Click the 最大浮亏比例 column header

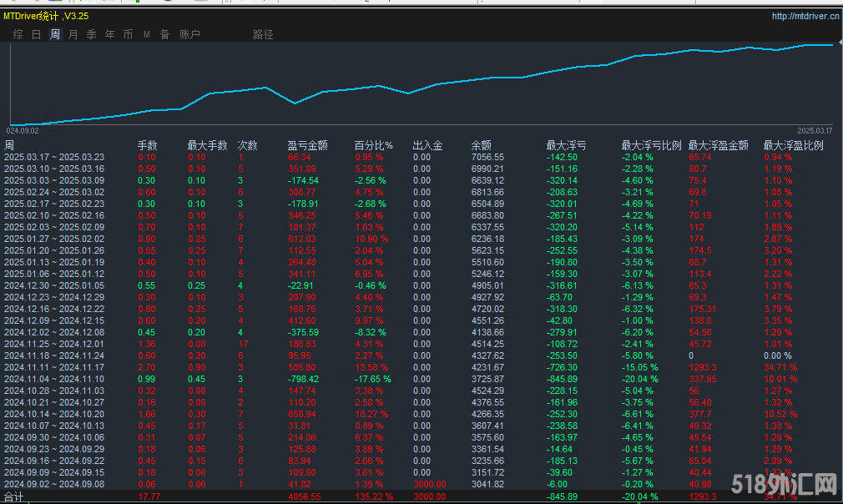[651, 145]
